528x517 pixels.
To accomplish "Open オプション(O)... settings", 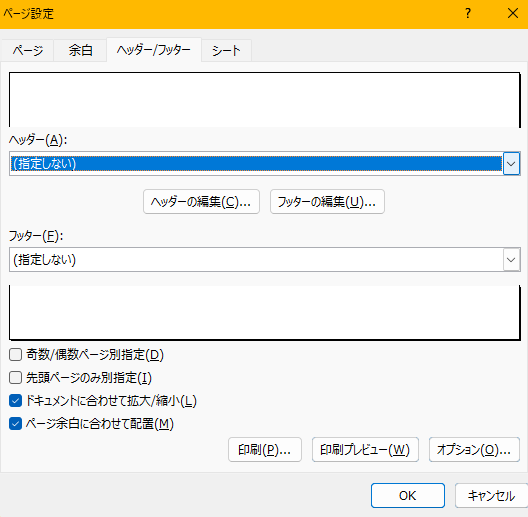I will coord(474,450).
